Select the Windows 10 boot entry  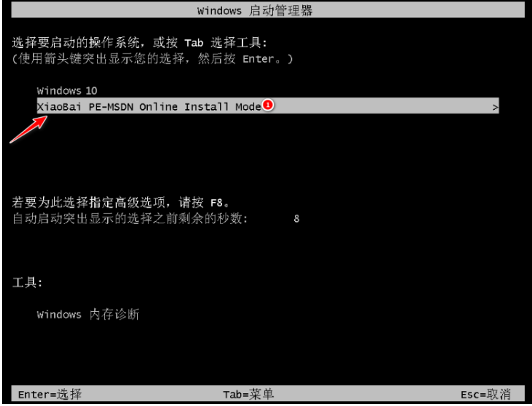coord(67,91)
